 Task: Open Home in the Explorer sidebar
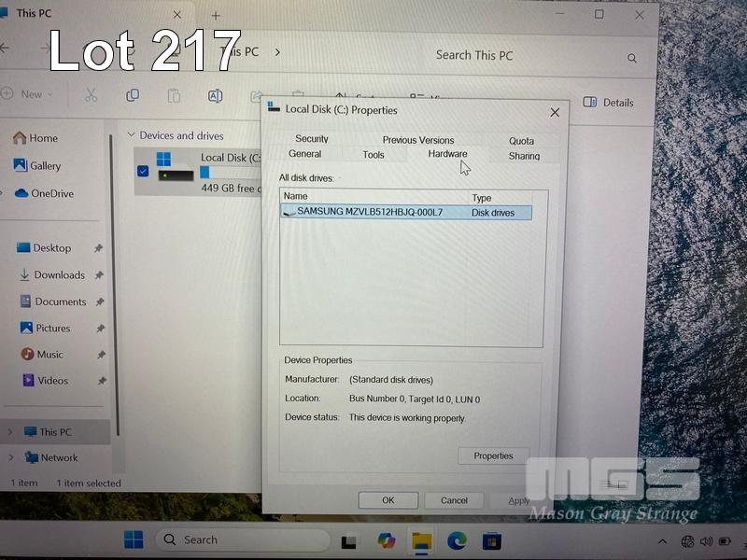tap(35, 138)
